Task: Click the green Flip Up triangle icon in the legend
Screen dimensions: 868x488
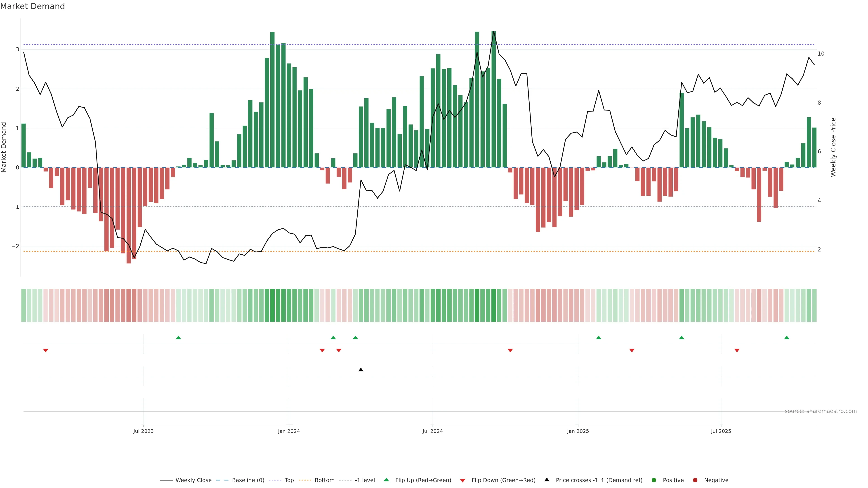Action: [x=387, y=480]
